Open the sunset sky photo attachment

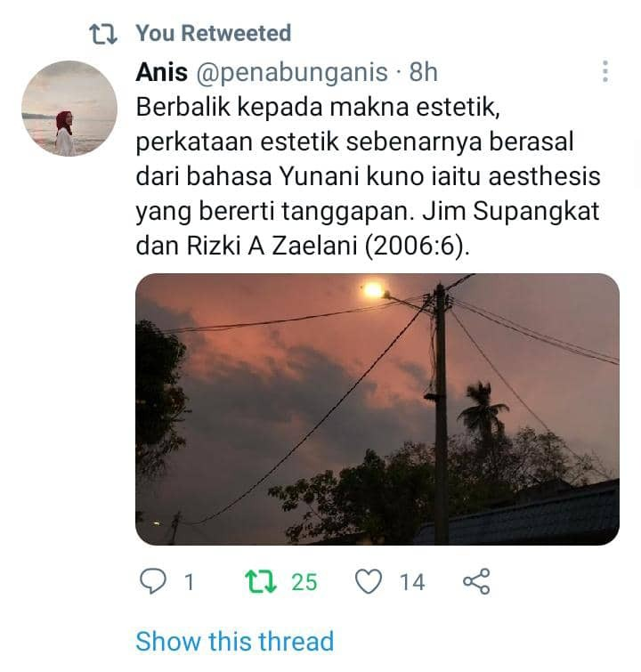point(377,409)
